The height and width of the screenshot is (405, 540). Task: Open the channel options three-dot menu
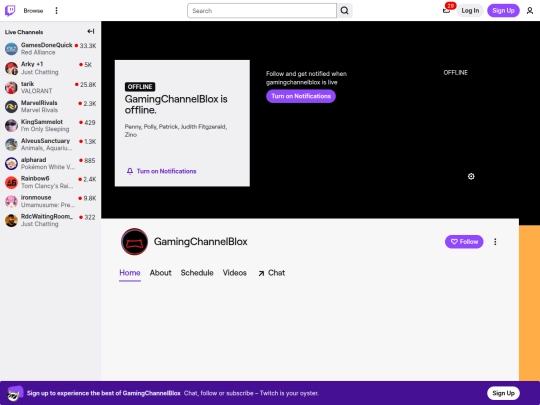point(495,242)
